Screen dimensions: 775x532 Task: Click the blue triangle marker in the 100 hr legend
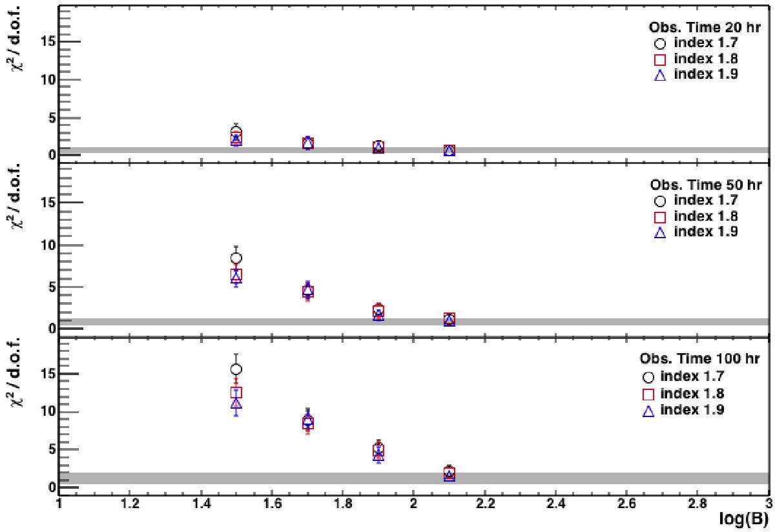(649, 410)
